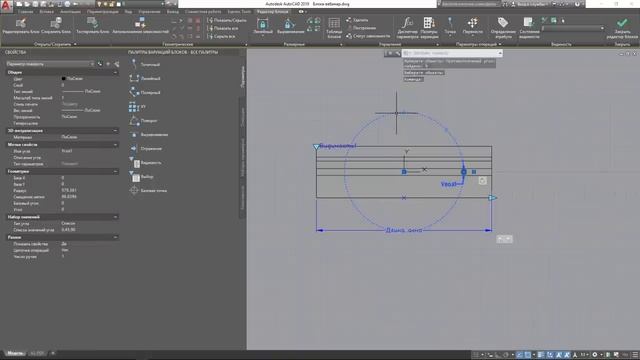Click the Parameters vertical palette tab
This screenshot has height=360, width=640.
point(242,76)
